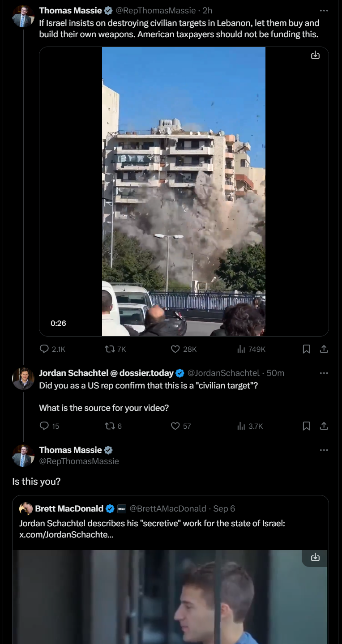
Task: Like Jordan Schachtel's reply
Action: coord(175,426)
